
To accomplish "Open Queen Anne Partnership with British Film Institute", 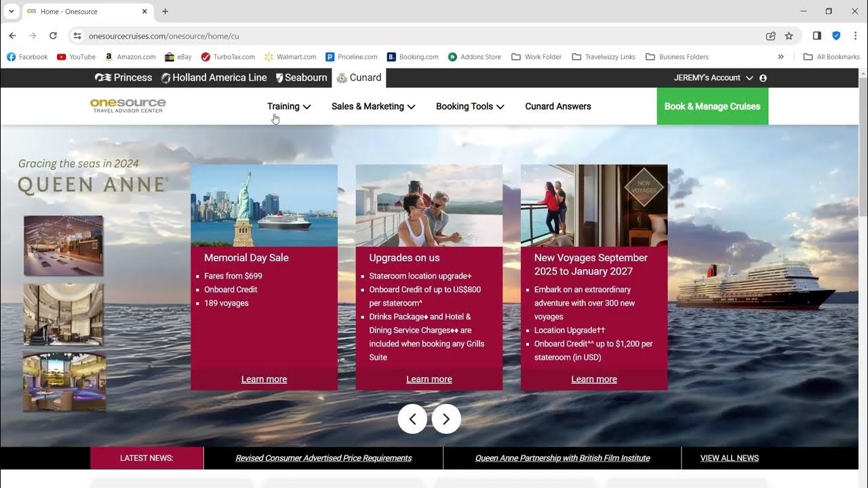I will (562, 458).
